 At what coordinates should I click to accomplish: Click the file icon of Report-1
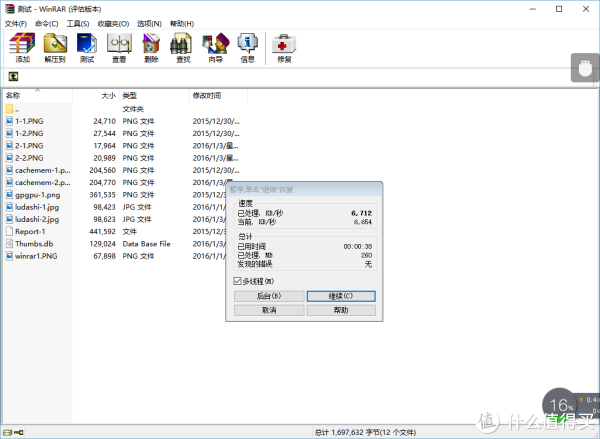(x=10, y=231)
